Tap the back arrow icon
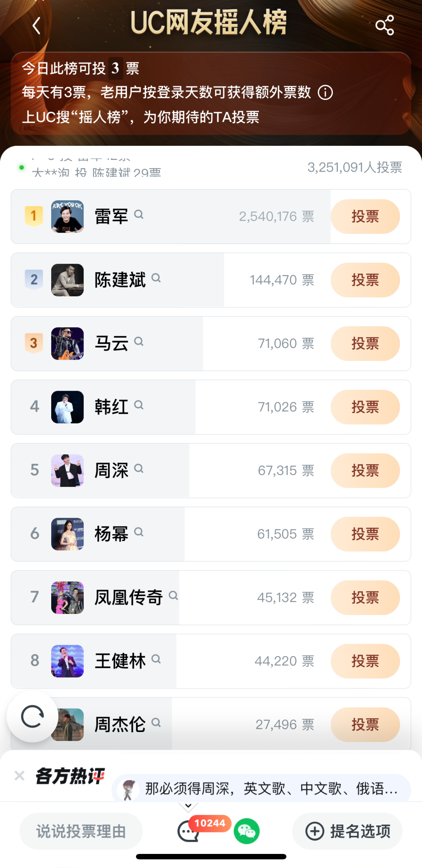 click(x=36, y=26)
